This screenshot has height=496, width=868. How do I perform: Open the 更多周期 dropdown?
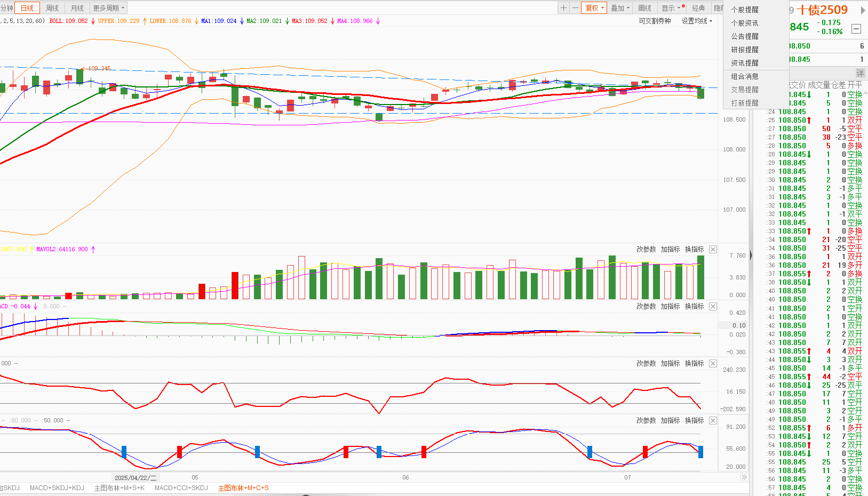coord(108,8)
